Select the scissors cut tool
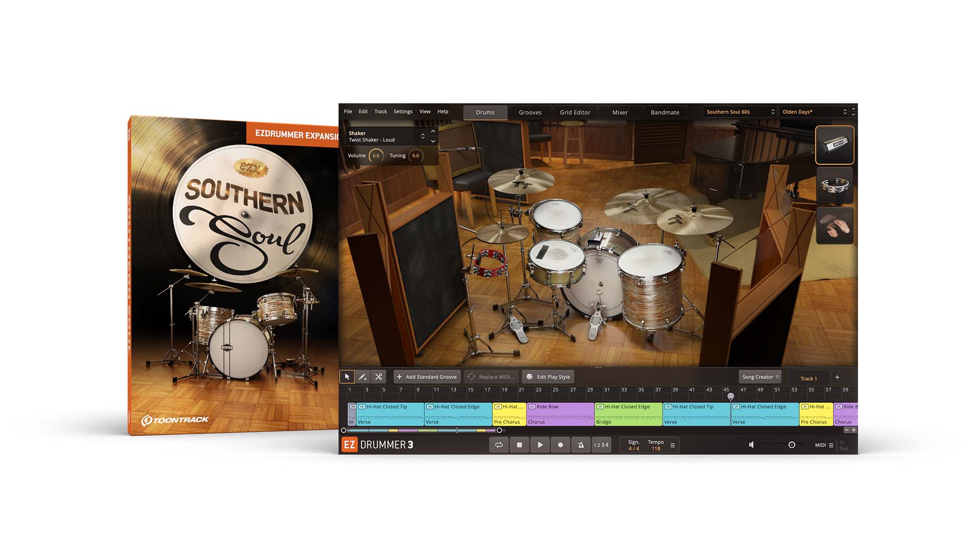Screen dimensions: 980x547 click(x=378, y=377)
